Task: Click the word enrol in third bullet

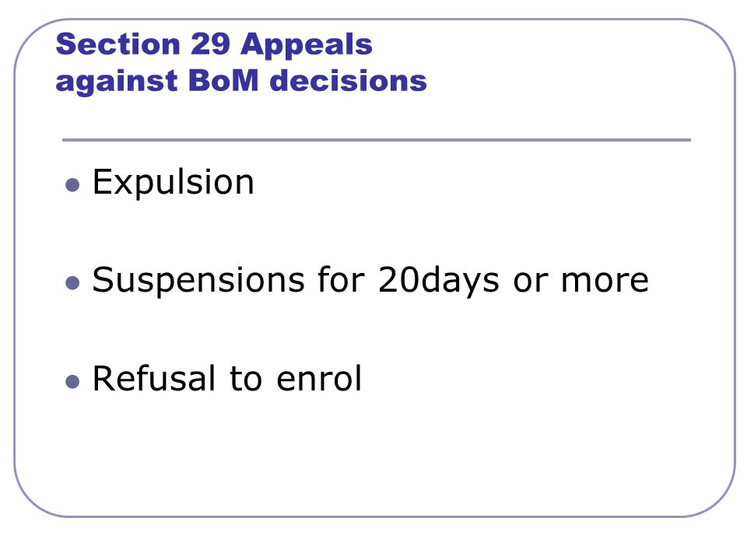Action: pyautogui.click(x=319, y=379)
